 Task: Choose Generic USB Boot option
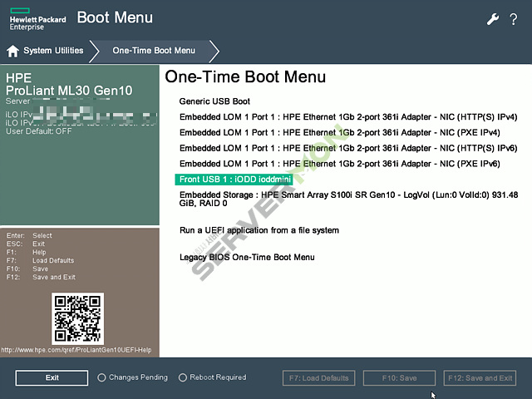[x=214, y=101]
